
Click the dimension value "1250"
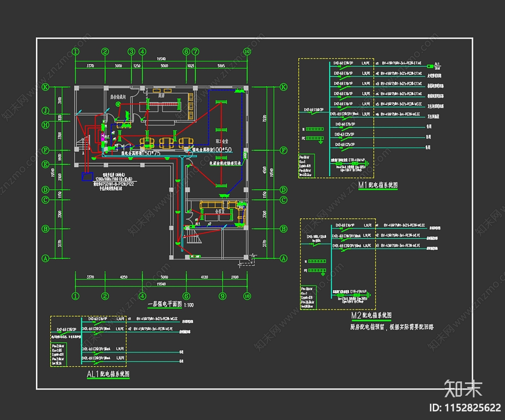pos(137,66)
